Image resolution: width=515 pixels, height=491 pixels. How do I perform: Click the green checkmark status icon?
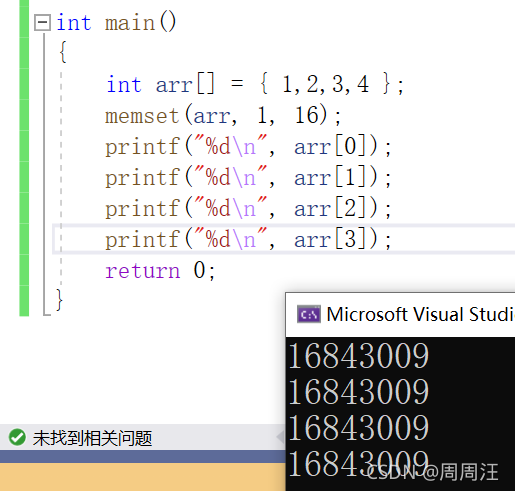(x=17, y=437)
